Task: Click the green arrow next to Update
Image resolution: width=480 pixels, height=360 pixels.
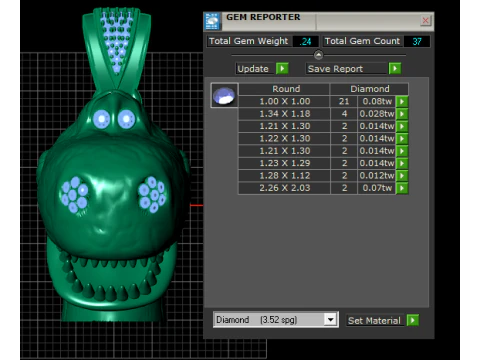Action: (282, 69)
